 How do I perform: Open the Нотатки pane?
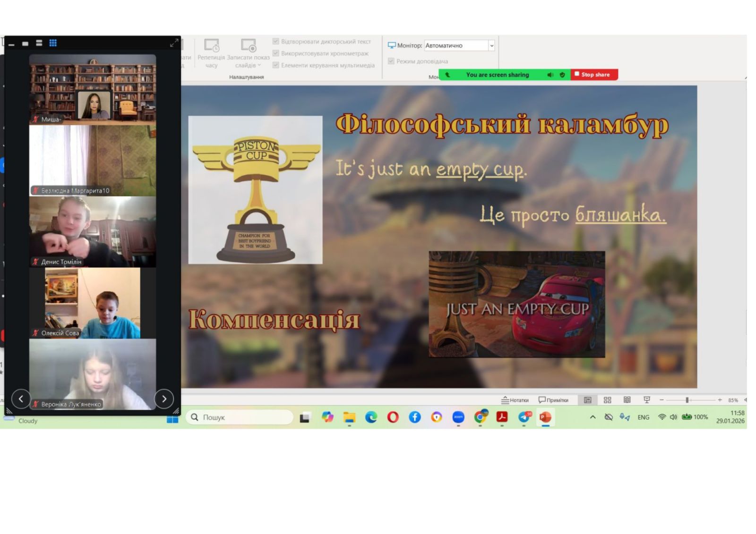point(515,400)
